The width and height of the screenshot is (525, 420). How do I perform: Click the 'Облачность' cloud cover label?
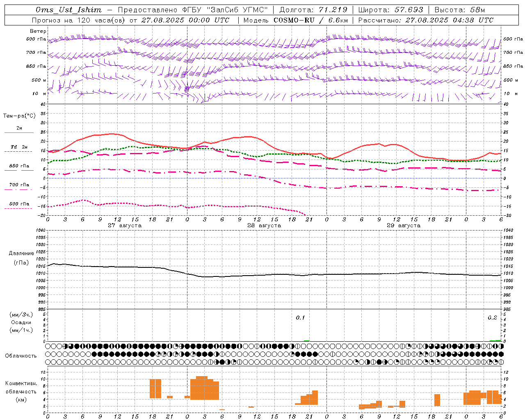(21, 356)
